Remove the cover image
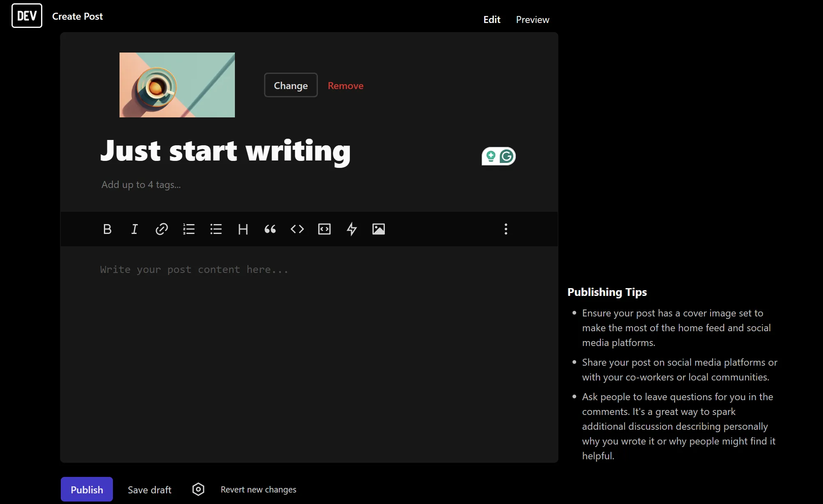 pyautogui.click(x=345, y=85)
